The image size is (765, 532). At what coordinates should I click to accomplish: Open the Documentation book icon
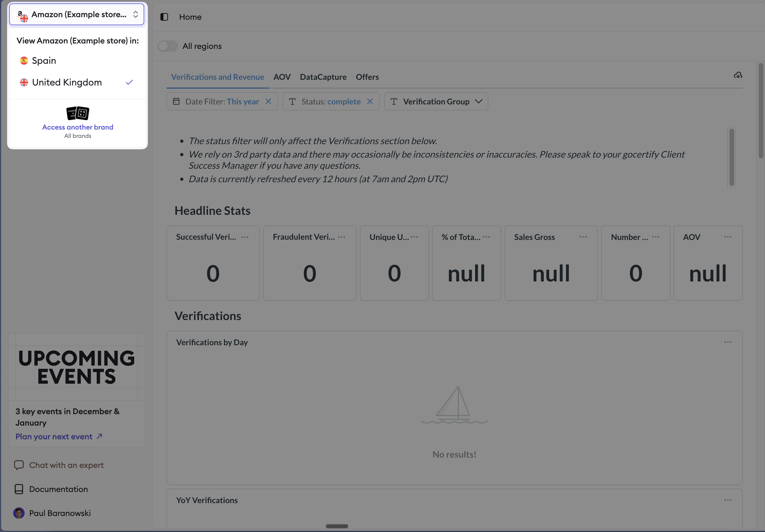[x=19, y=489]
